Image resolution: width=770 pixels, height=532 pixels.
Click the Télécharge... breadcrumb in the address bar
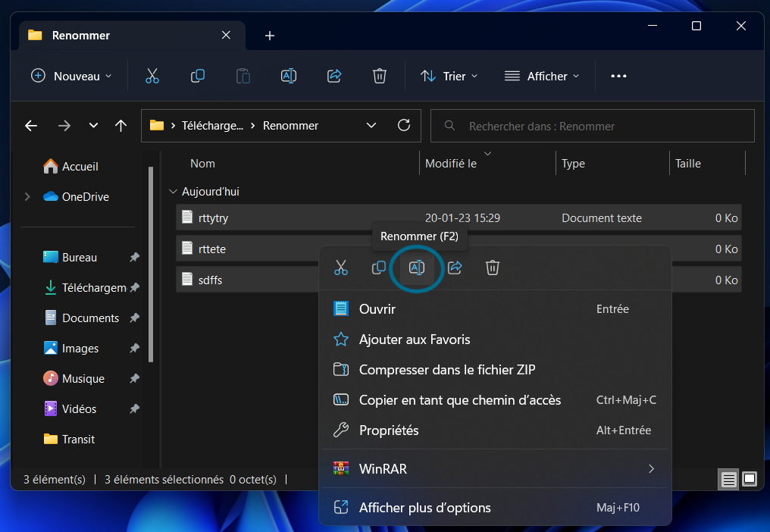[212, 126]
